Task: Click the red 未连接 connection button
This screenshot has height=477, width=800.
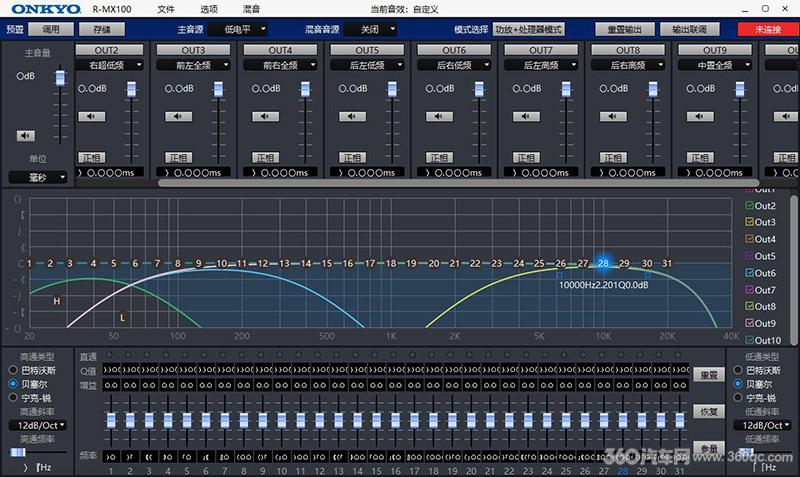Action: 768,29
